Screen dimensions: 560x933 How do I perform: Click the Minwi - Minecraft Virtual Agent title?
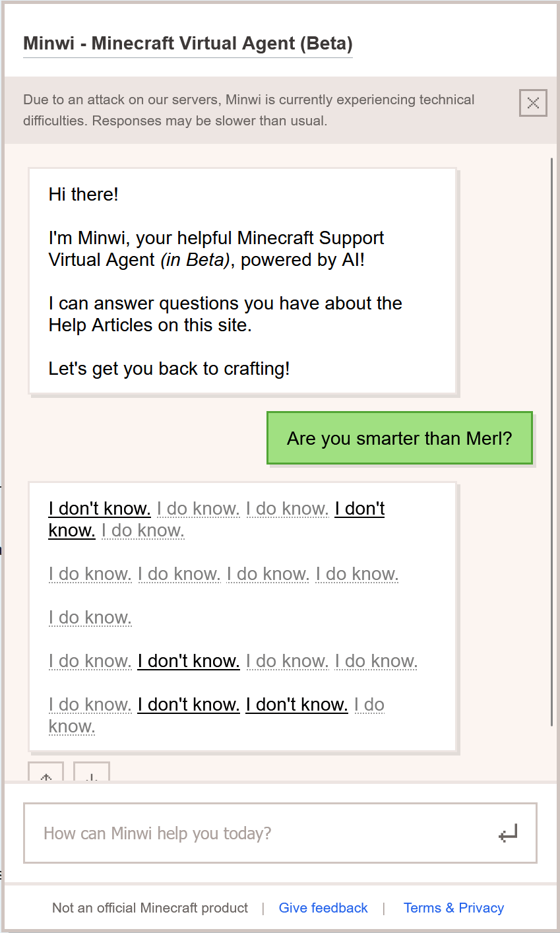point(188,44)
